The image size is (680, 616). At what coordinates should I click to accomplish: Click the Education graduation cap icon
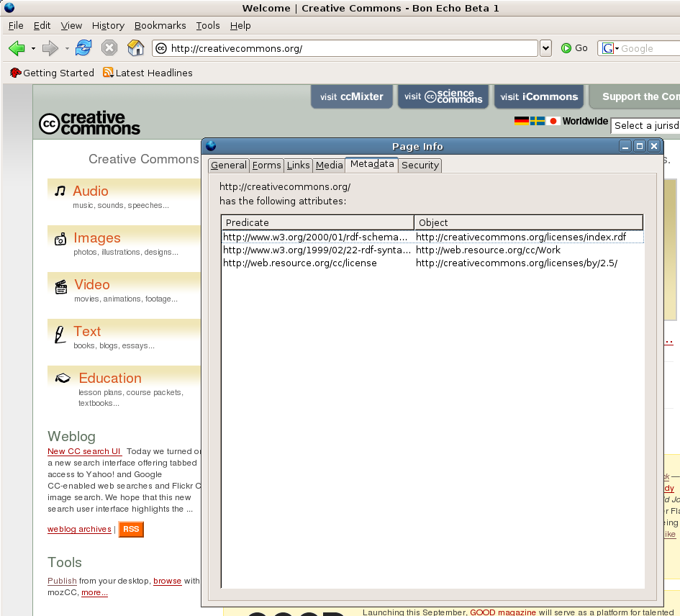[x=63, y=379]
